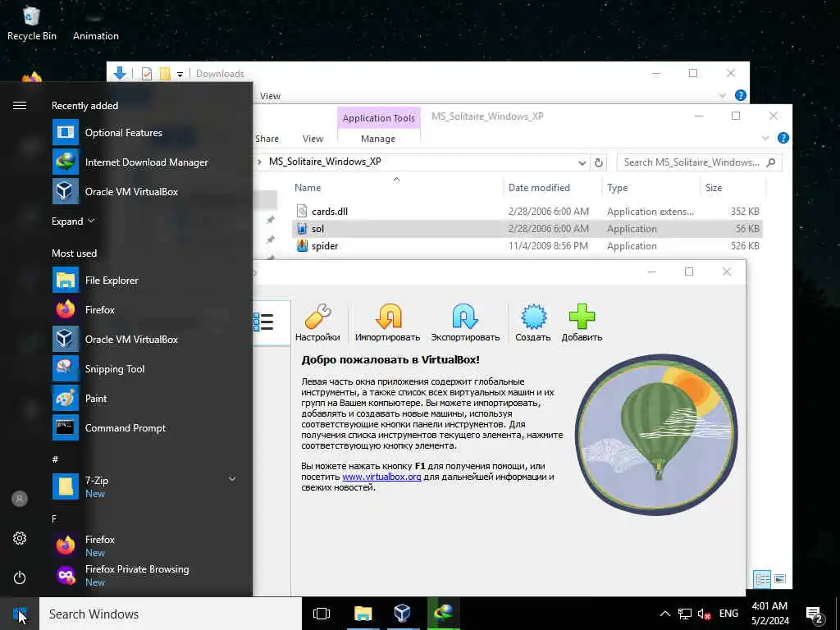The image size is (840, 630).
Task: Open muted volume icon in system tray
Action: [704, 614]
